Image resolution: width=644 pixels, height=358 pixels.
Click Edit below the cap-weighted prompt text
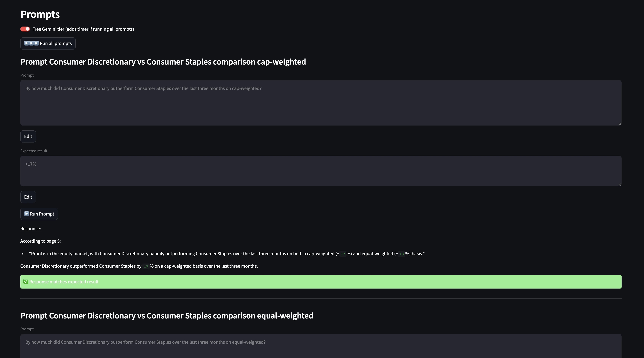point(28,136)
